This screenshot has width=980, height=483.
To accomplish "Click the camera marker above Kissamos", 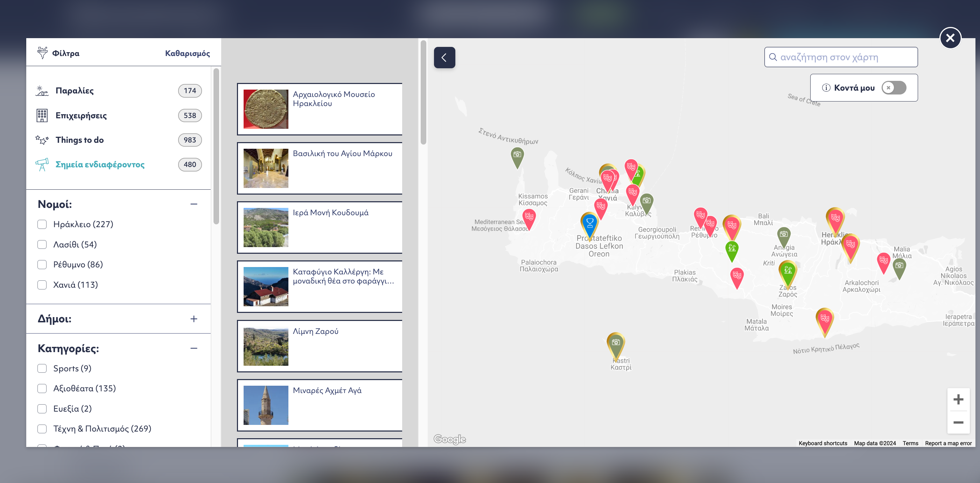I will [517, 155].
